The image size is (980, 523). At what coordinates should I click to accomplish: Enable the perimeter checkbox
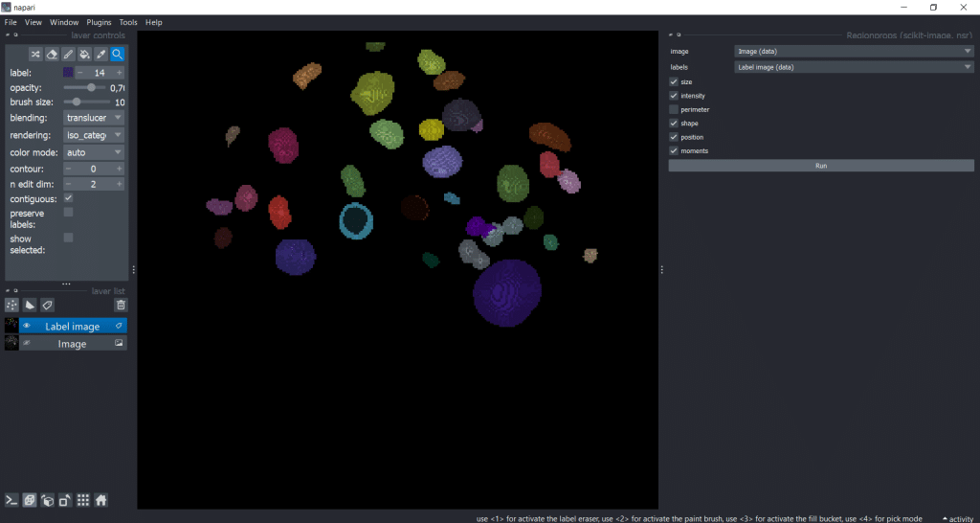pos(674,110)
